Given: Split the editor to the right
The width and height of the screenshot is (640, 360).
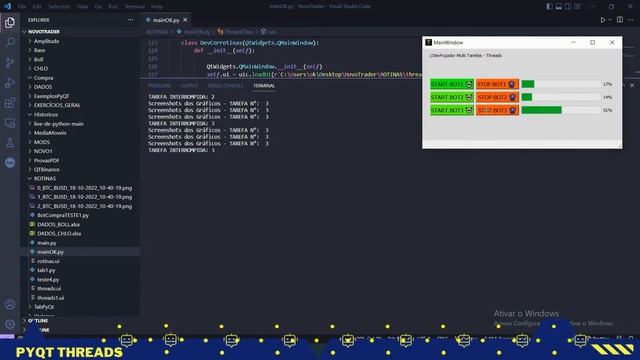Looking at the screenshot, I should click(x=620, y=20).
